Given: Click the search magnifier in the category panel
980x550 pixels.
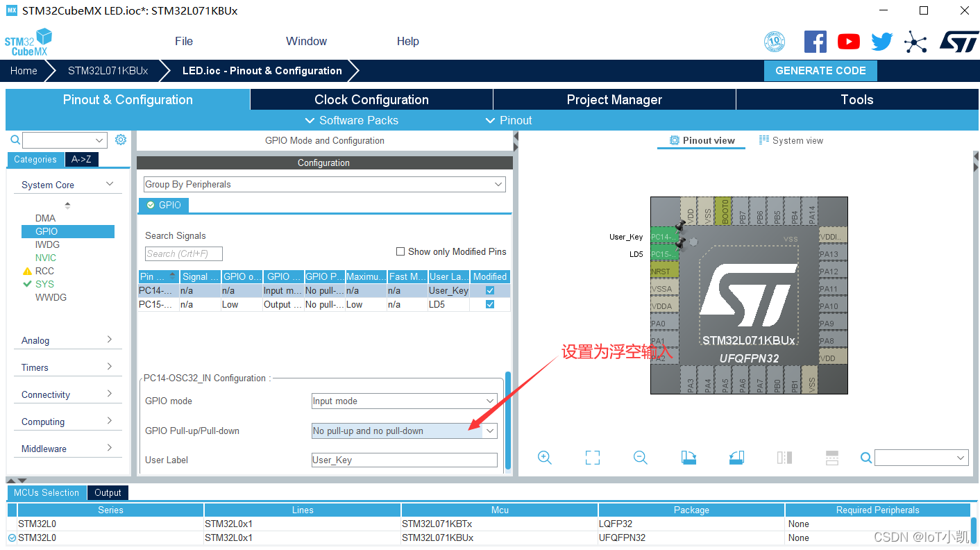Looking at the screenshot, I should pos(15,140).
